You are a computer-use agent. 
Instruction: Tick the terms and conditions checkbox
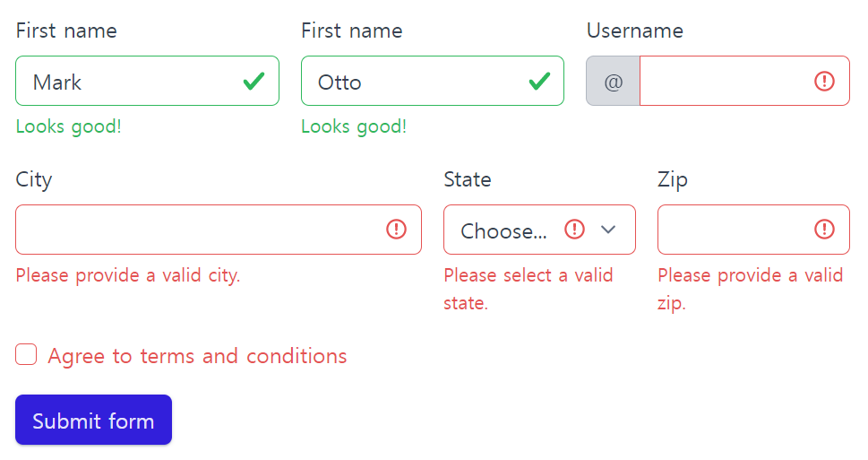(26, 355)
